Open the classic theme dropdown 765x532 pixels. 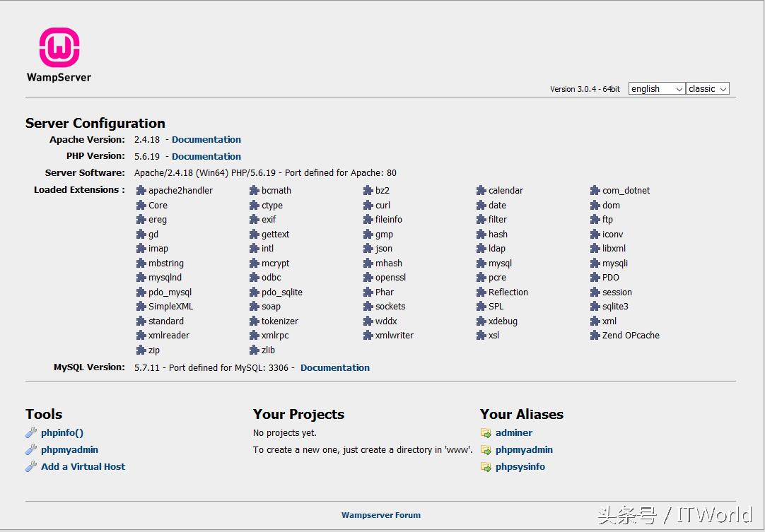707,89
